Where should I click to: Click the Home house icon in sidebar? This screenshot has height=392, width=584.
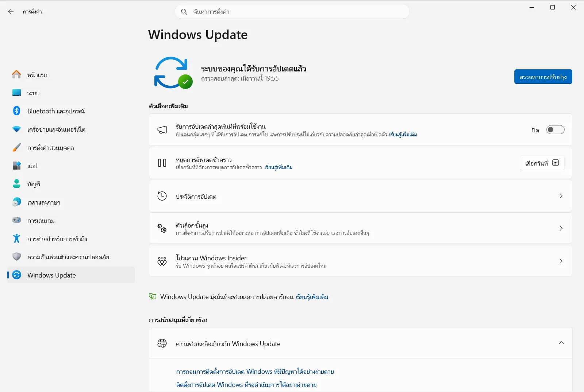point(16,74)
